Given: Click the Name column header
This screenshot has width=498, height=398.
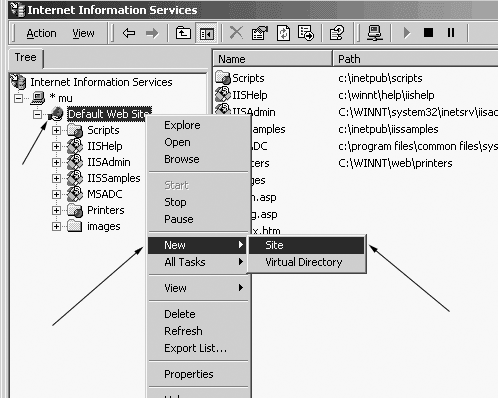Looking at the screenshot, I should [x=272, y=59].
